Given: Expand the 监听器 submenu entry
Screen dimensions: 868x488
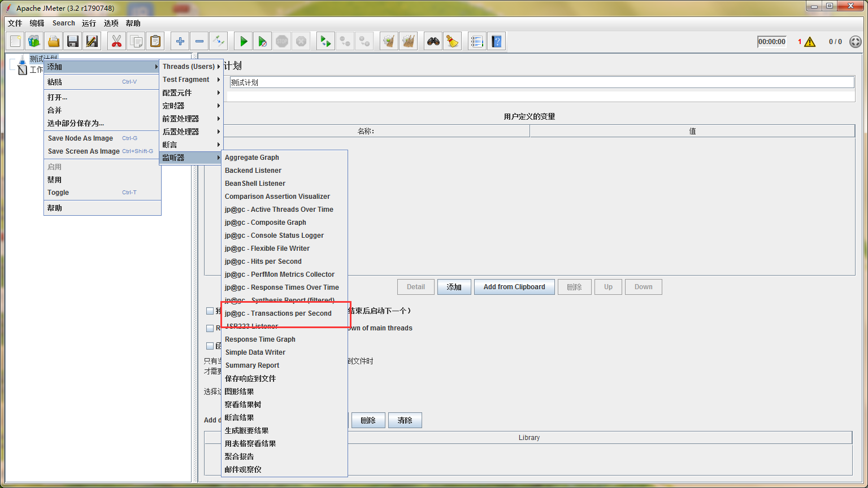Looking at the screenshot, I should [x=191, y=158].
